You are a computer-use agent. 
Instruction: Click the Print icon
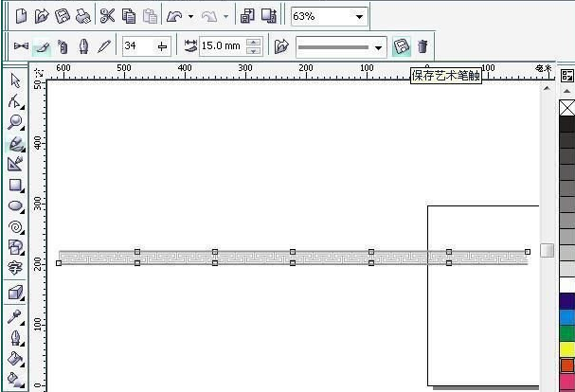click(x=82, y=16)
